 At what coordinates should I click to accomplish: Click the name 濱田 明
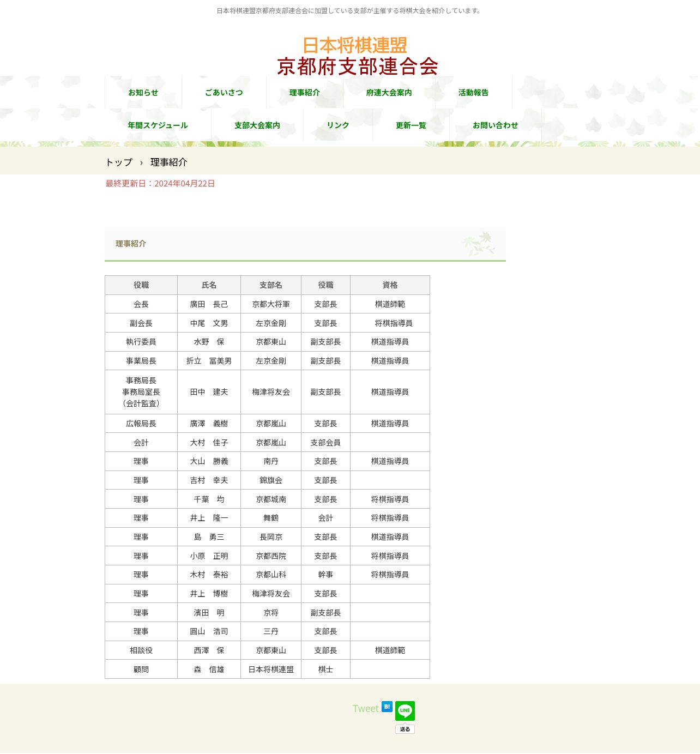[x=209, y=613]
